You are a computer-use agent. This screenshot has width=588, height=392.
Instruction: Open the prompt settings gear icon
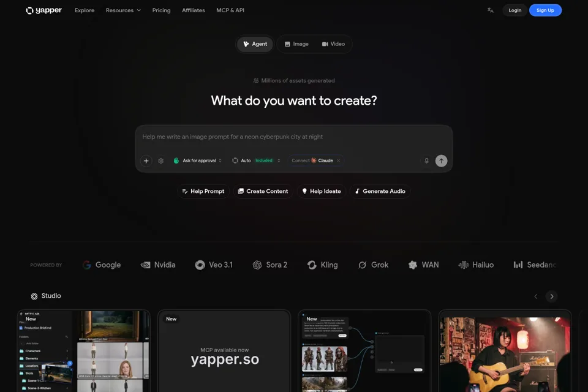click(x=161, y=160)
